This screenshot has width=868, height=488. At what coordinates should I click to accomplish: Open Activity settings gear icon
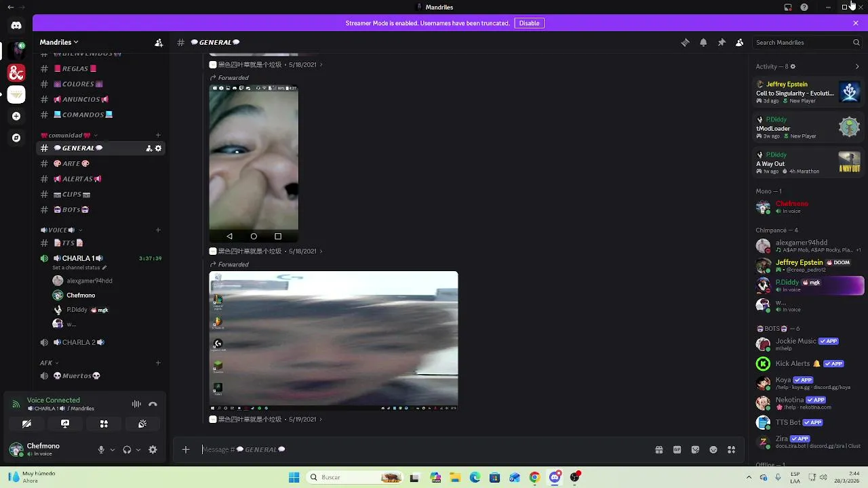793,66
